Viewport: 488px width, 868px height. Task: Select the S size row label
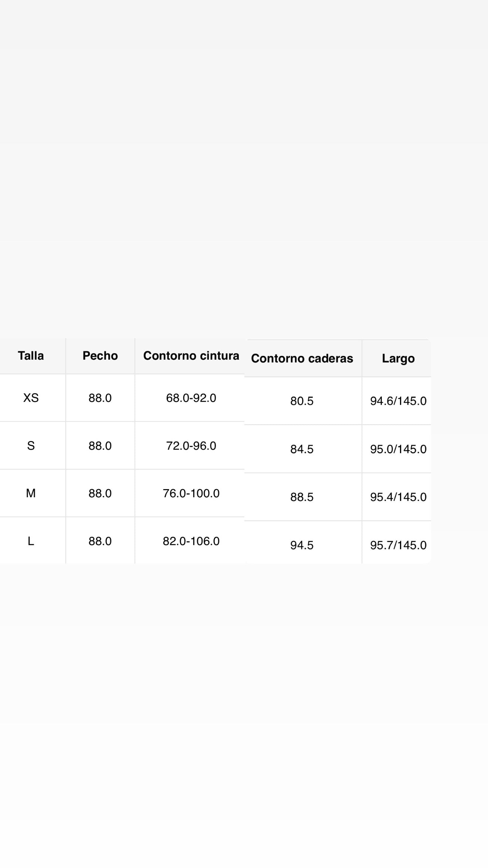[31, 445]
